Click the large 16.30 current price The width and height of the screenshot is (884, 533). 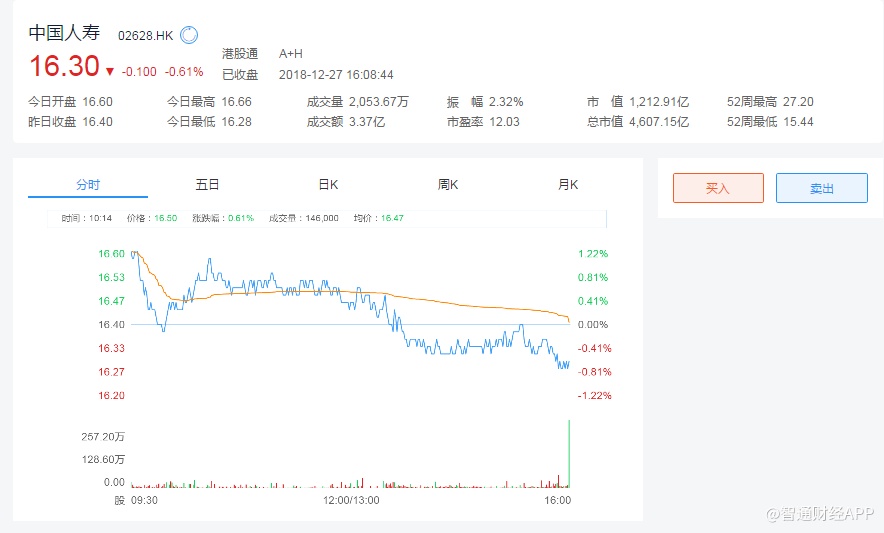64,67
